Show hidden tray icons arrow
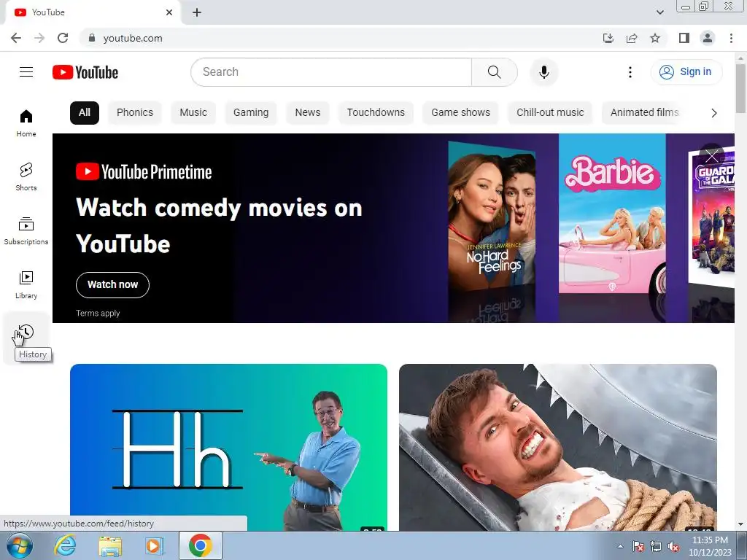The image size is (747, 560). (x=620, y=546)
